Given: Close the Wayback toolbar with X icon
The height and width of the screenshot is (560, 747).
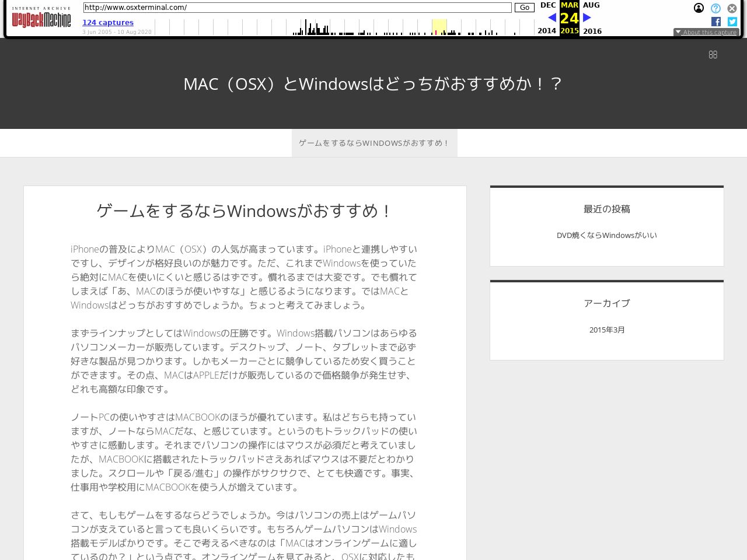Looking at the screenshot, I should pos(732,8).
